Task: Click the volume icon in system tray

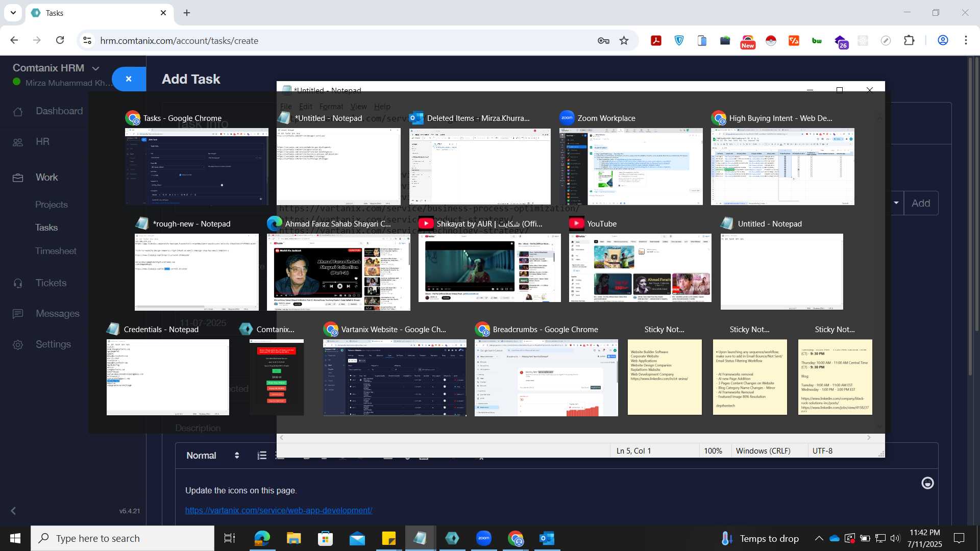Action: pos(895,538)
